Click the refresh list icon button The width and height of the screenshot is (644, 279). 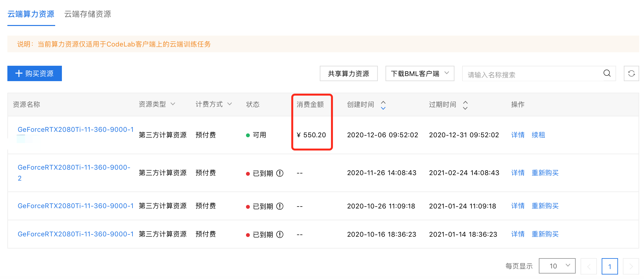pos(631,73)
